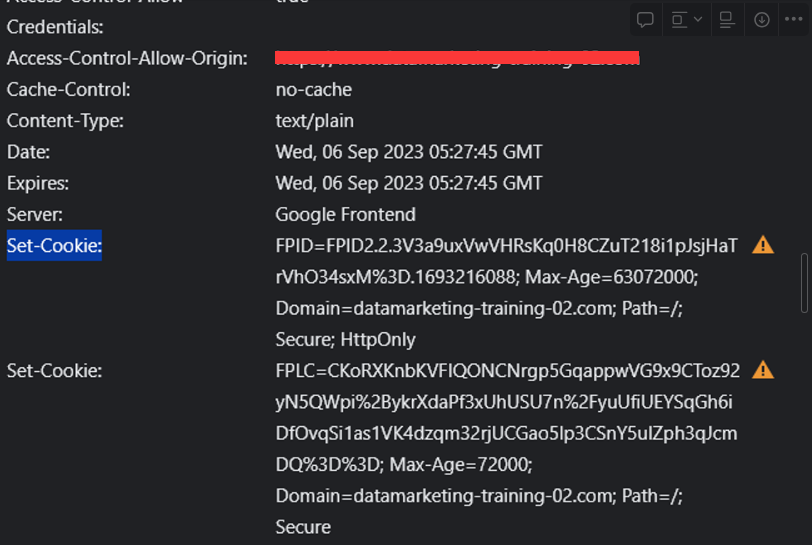The height and width of the screenshot is (545, 812).
Task: Click the red redacted origin value
Action: [457, 58]
